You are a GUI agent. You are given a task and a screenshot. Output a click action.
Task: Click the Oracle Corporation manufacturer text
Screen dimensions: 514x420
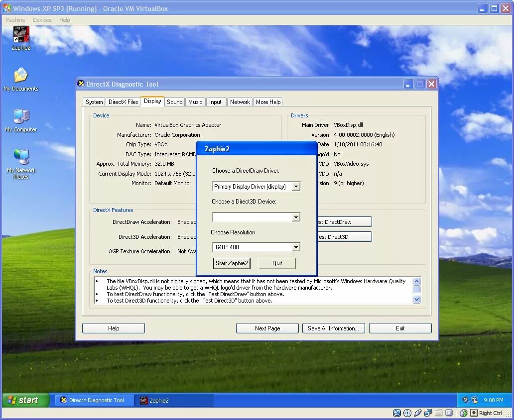[177, 135]
